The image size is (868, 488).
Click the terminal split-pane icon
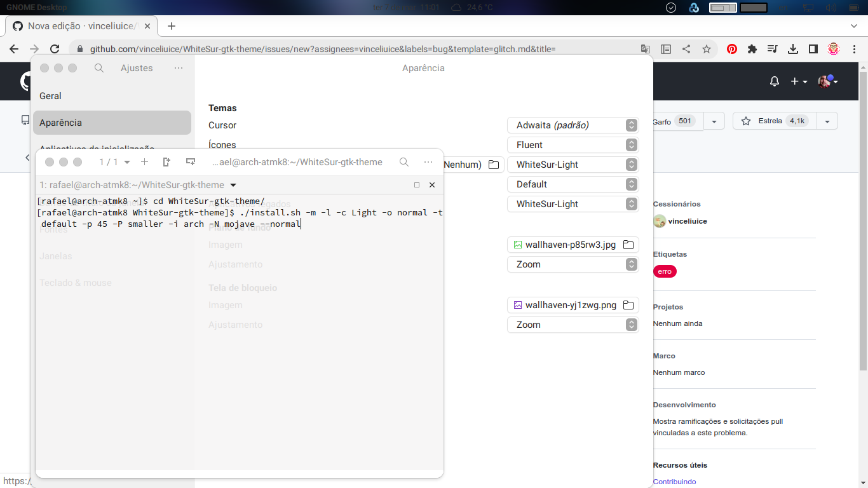[166, 162]
